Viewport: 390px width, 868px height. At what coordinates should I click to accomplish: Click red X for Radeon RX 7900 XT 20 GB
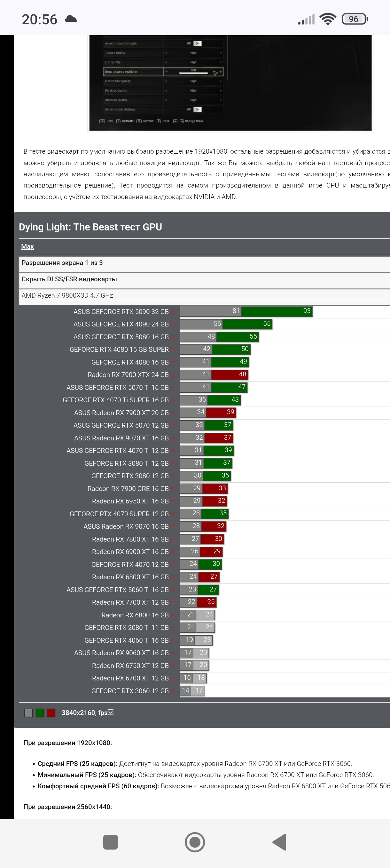(x=173, y=413)
